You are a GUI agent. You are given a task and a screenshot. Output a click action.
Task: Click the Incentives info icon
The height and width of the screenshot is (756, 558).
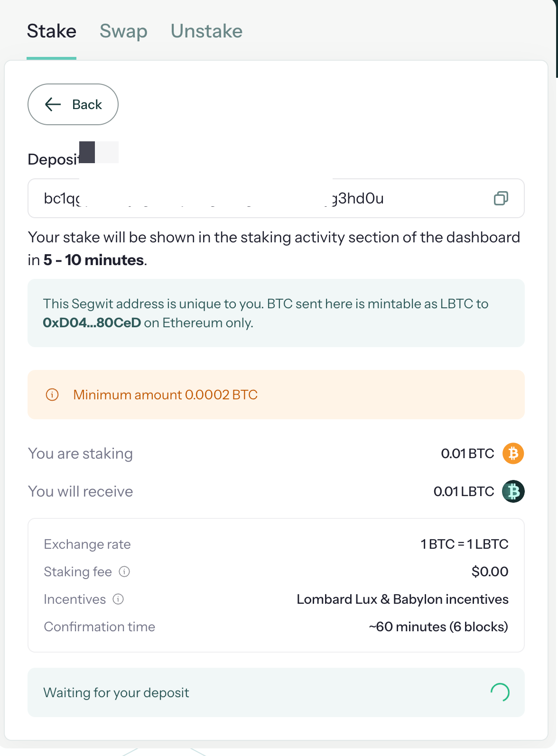coord(118,599)
